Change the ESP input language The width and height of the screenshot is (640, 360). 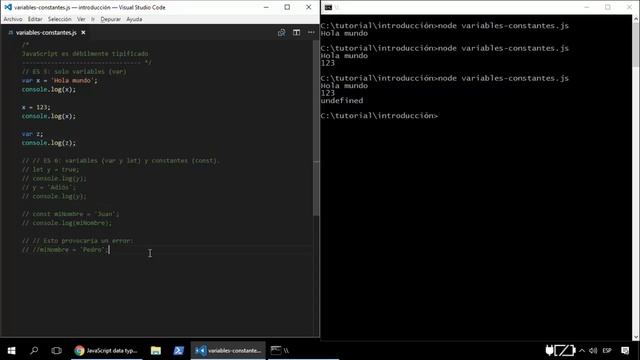pos(607,350)
